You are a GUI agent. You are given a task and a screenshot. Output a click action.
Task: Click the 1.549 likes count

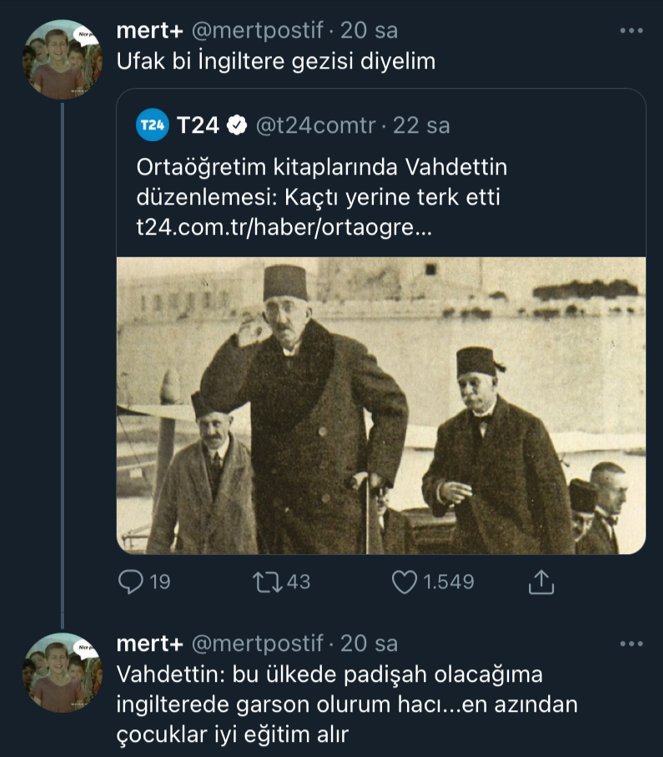pyautogui.click(x=446, y=582)
